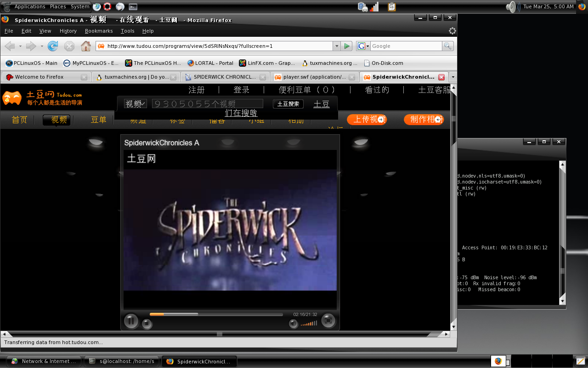Click the 土豆搜索 search button
Viewport: 588px width, 368px height.
pyautogui.click(x=288, y=104)
